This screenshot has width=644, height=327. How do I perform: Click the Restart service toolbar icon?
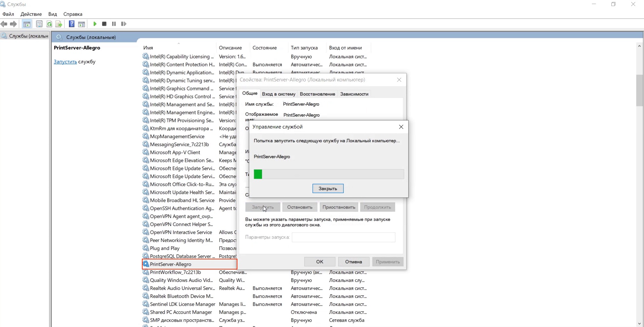[x=124, y=24]
